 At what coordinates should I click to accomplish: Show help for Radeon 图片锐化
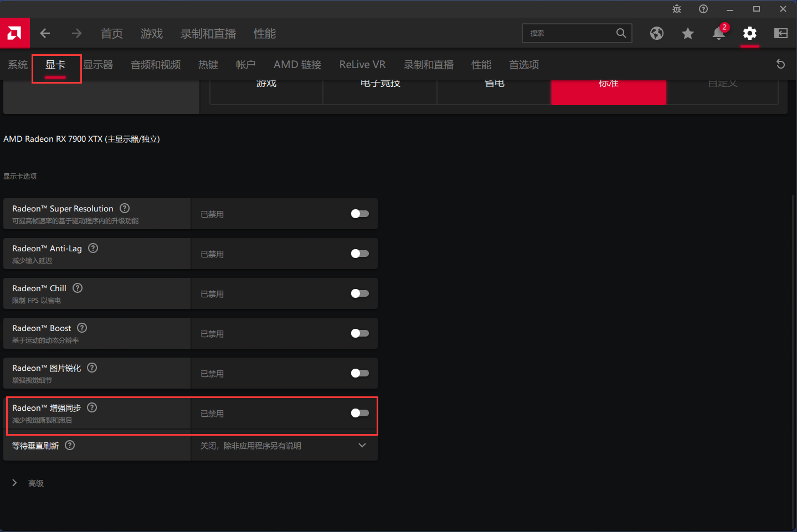tap(92, 368)
